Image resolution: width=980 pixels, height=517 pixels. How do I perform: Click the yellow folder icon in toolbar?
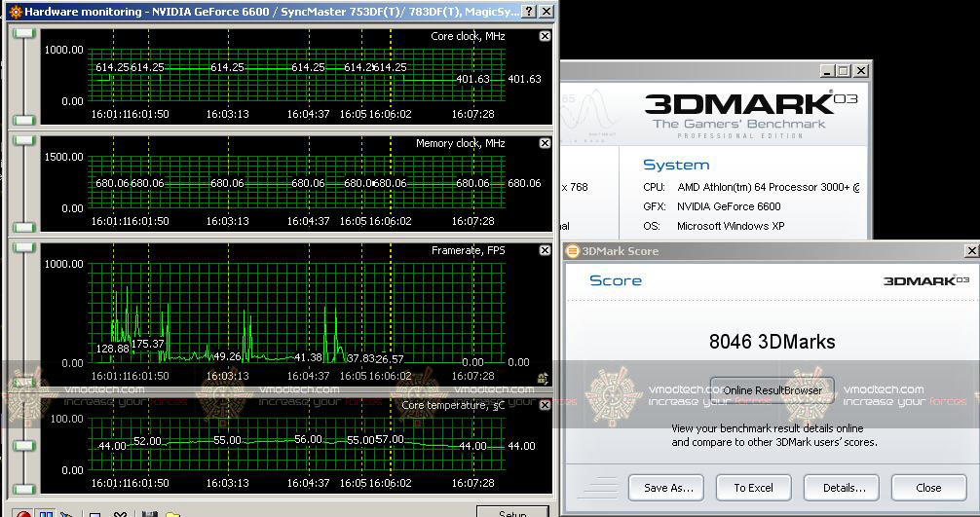[173, 514]
